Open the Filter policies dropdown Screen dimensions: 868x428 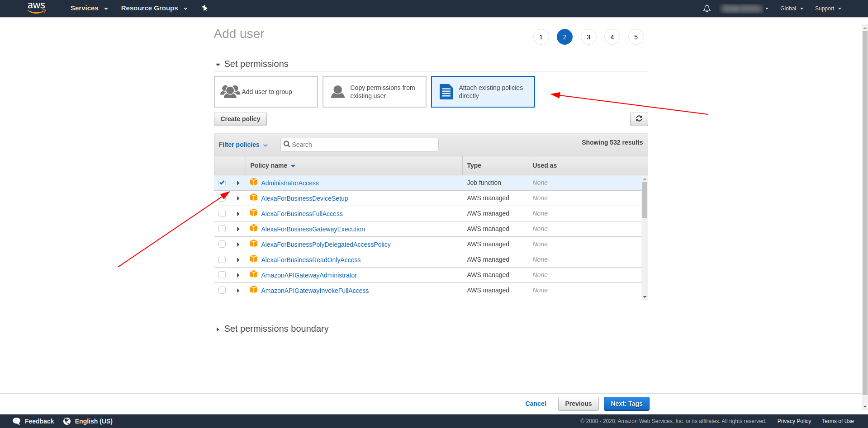point(243,145)
